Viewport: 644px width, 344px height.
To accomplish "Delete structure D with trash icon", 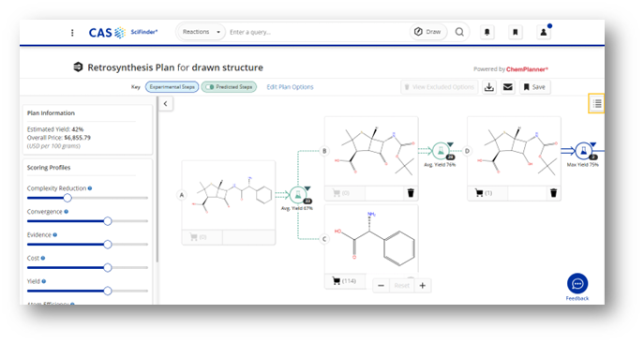I will point(553,193).
